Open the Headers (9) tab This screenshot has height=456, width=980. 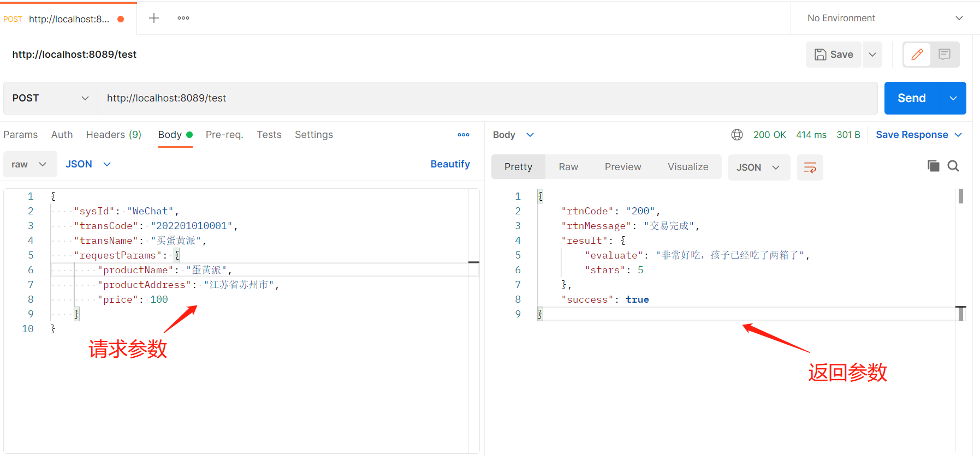click(114, 135)
